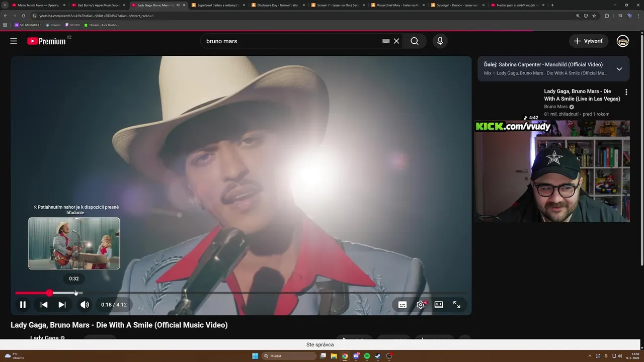Click the page vertical scrollbar
Screen dimensions: 644x362
(641, 151)
